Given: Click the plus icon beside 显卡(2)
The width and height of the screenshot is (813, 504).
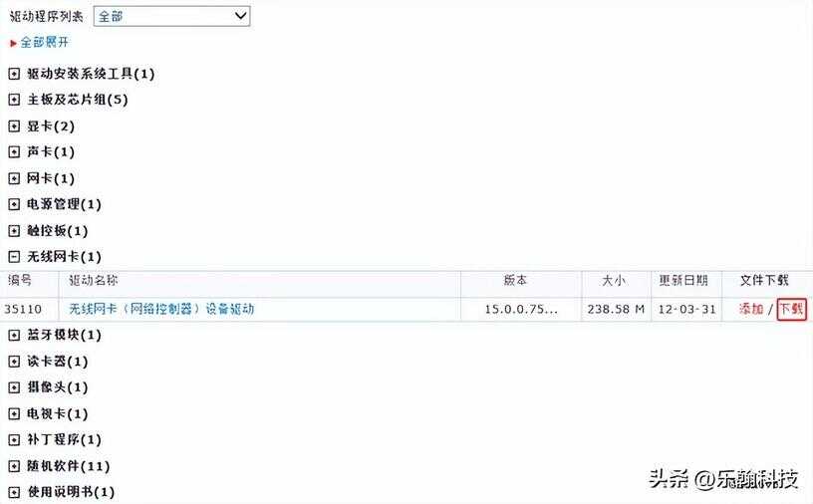Looking at the screenshot, I should [14, 126].
